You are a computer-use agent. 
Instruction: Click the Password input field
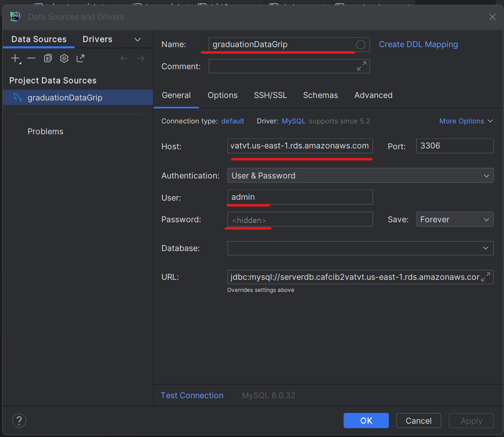click(x=300, y=219)
